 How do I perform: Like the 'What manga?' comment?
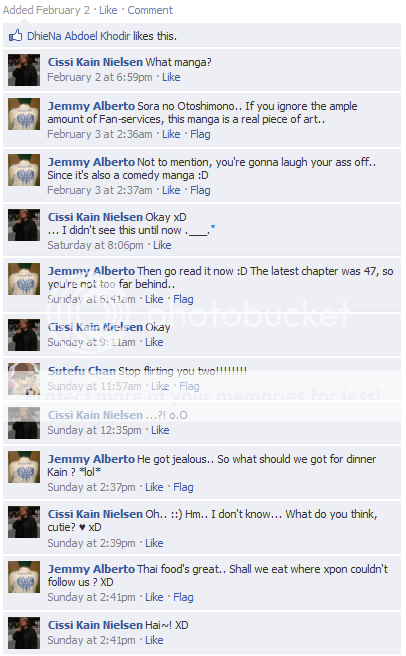(x=171, y=77)
